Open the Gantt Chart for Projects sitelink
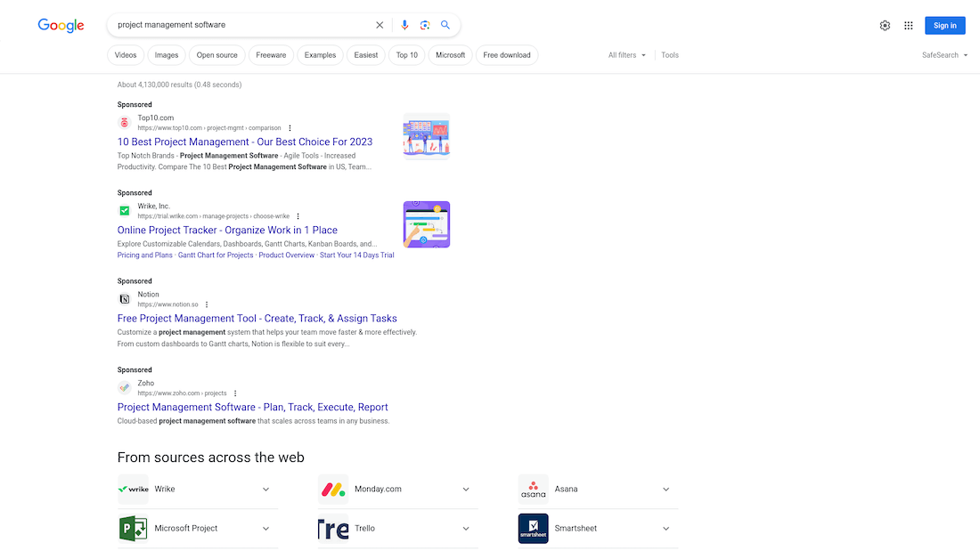980x551 pixels. 216,255
